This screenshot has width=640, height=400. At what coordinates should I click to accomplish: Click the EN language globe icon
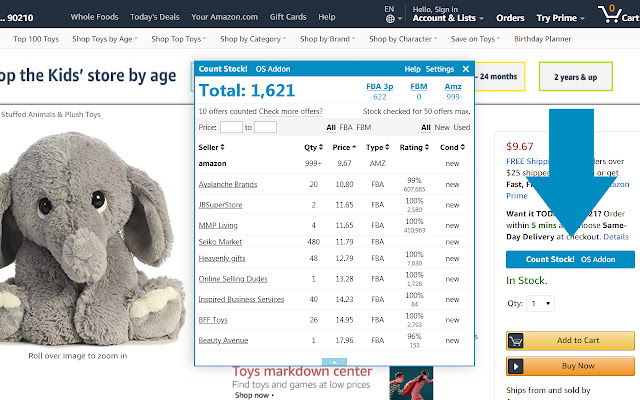[388, 17]
